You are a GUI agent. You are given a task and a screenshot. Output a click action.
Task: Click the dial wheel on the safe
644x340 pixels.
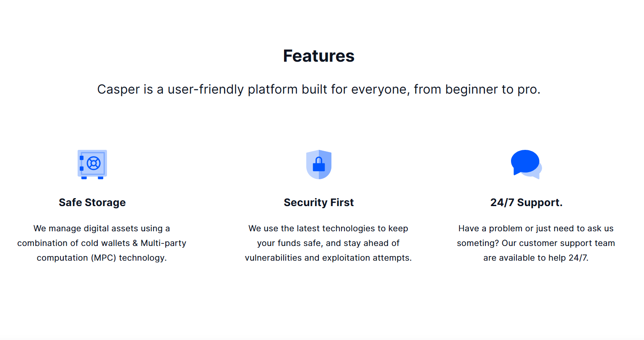pyautogui.click(x=94, y=163)
